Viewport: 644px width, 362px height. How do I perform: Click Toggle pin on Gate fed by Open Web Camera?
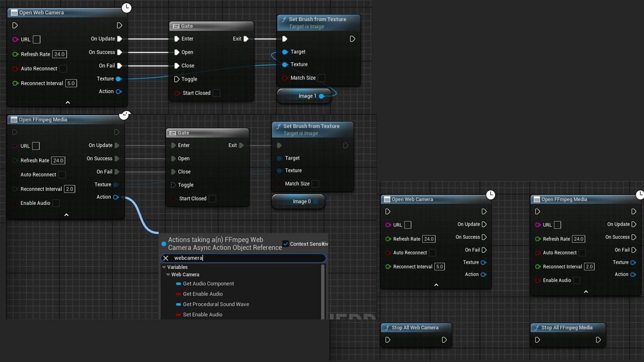point(177,79)
